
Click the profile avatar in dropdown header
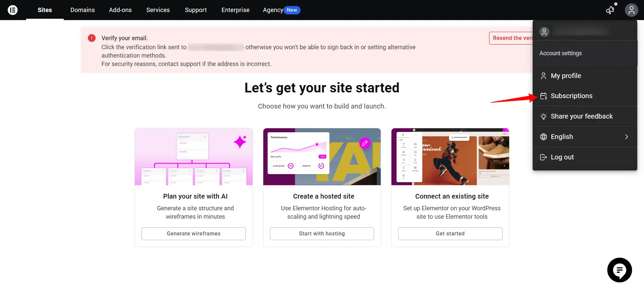(x=544, y=32)
